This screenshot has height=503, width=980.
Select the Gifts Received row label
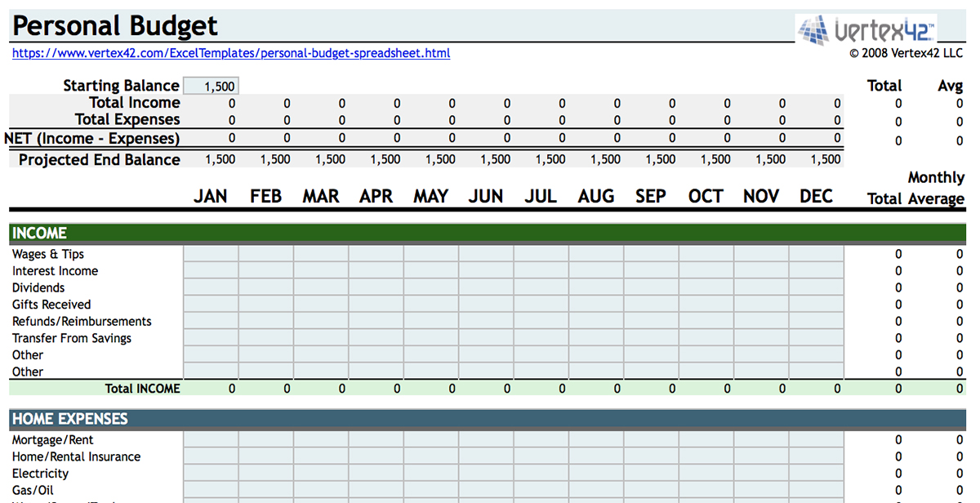tap(51, 305)
